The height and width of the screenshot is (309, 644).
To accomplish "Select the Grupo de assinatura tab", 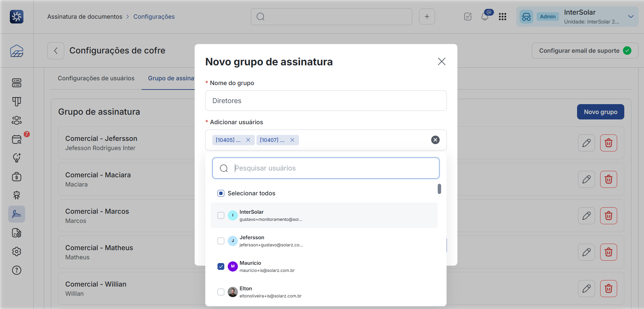I will coord(171,78).
